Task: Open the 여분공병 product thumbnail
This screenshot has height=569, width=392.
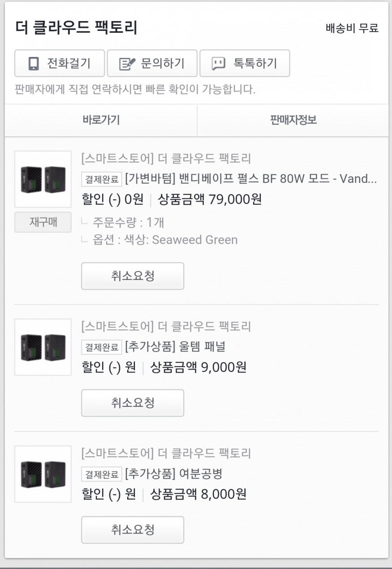Action: click(x=43, y=474)
